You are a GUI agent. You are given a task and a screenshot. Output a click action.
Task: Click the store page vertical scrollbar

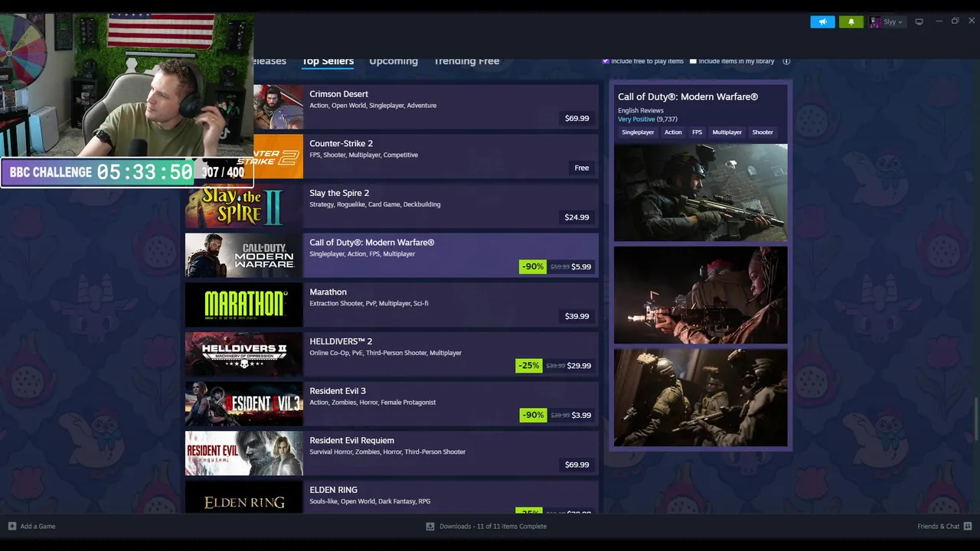click(x=976, y=417)
